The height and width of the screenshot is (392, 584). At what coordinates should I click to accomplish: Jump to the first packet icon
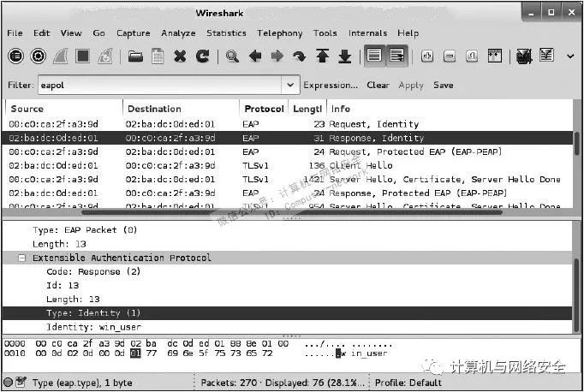323,56
